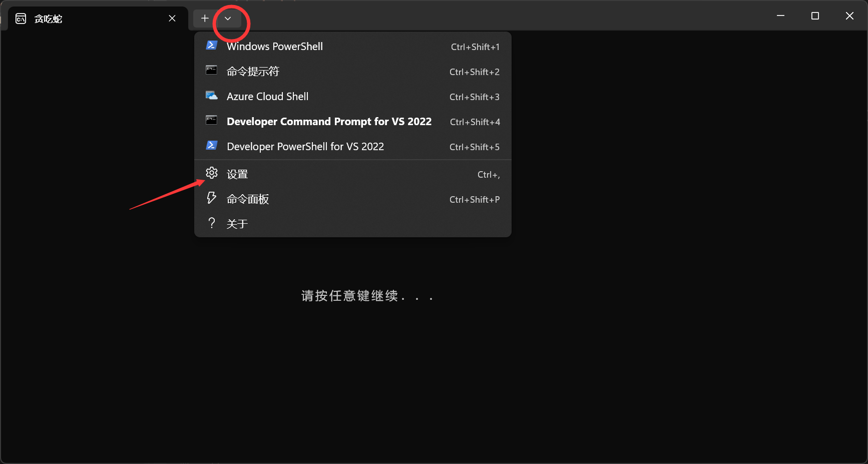
Task: Maximize the terminal window
Action: 815,16
